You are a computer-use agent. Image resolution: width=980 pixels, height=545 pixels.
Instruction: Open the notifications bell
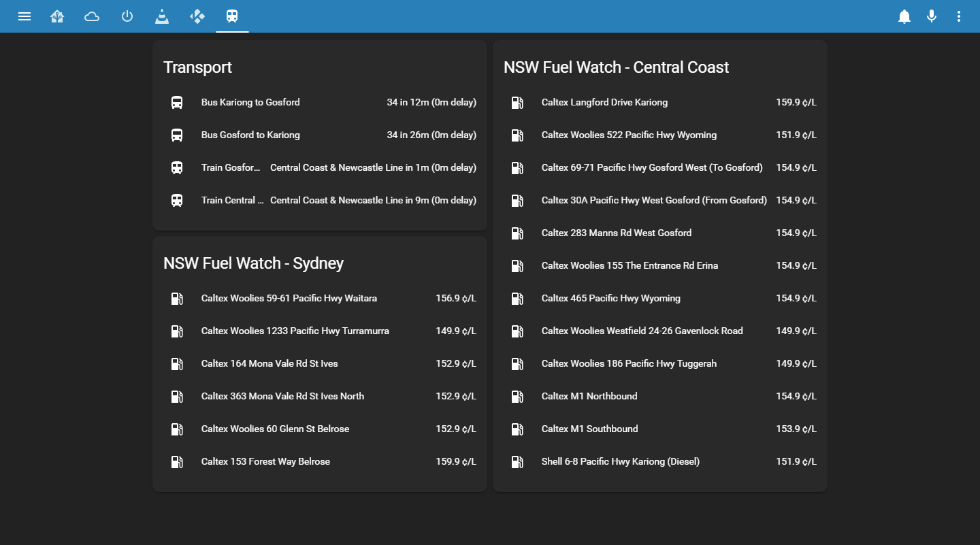(x=904, y=16)
